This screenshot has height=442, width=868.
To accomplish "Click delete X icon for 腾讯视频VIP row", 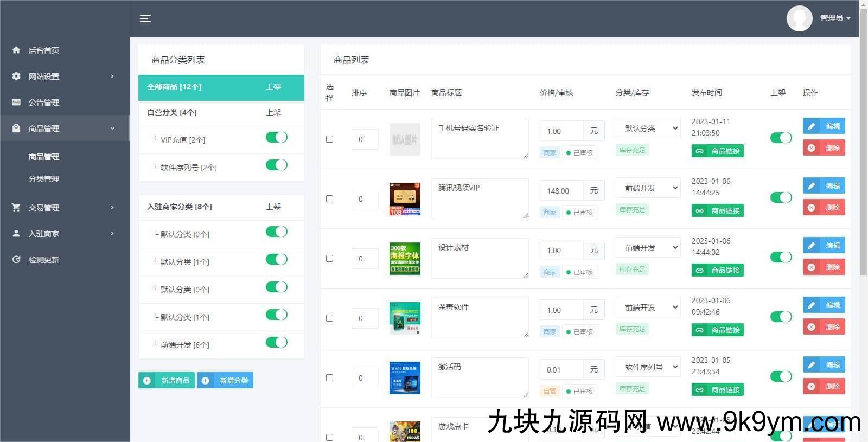I will 812,208.
